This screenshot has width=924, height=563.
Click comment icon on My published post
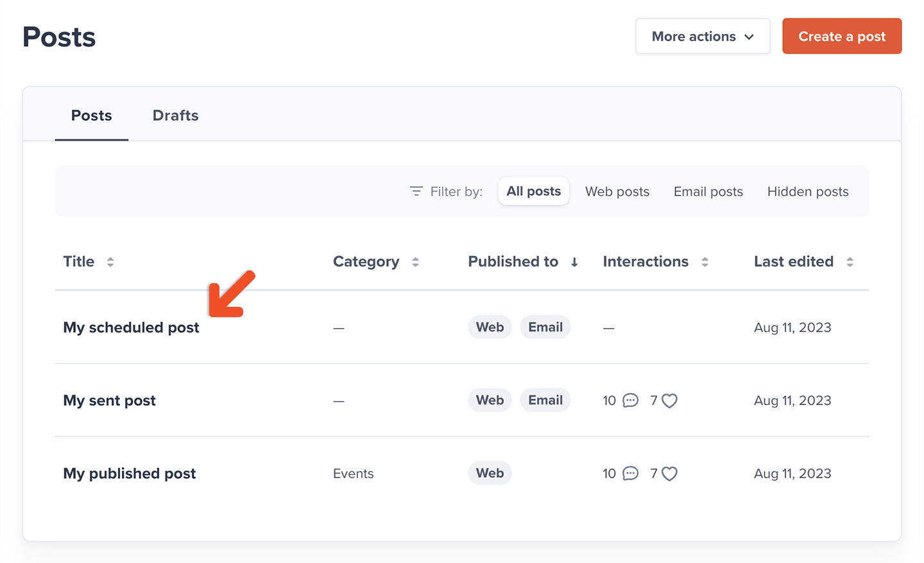(631, 474)
